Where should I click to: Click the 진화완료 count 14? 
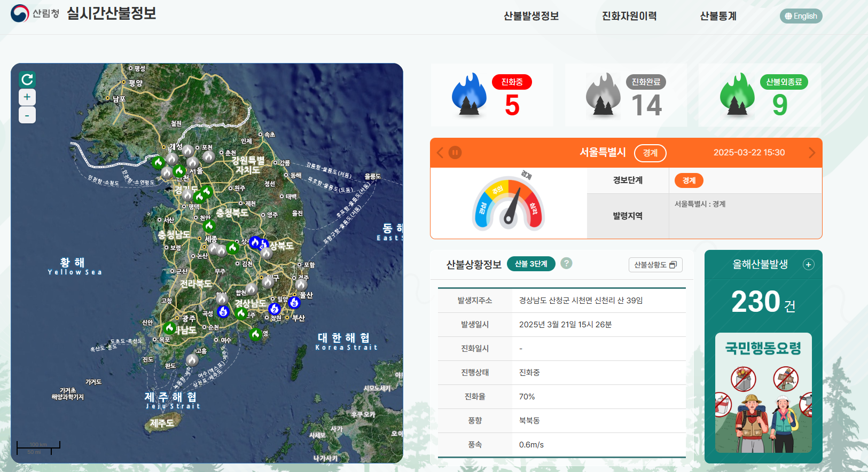pyautogui.click(x=646, y=105)
